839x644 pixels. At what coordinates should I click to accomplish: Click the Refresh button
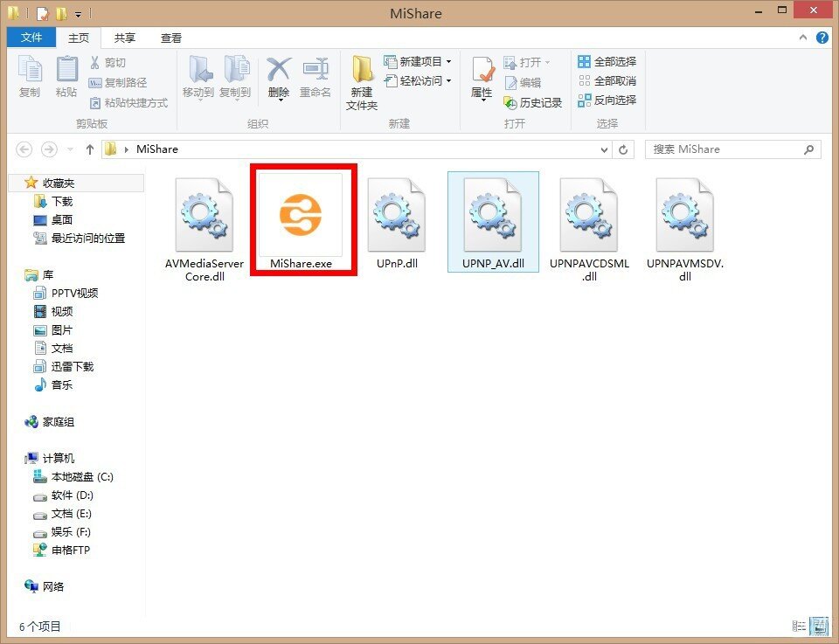623,149
